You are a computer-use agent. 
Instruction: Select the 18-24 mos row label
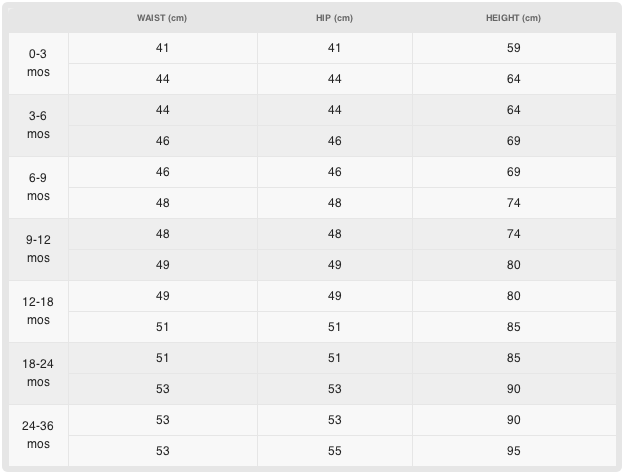(x=38, y=373)
